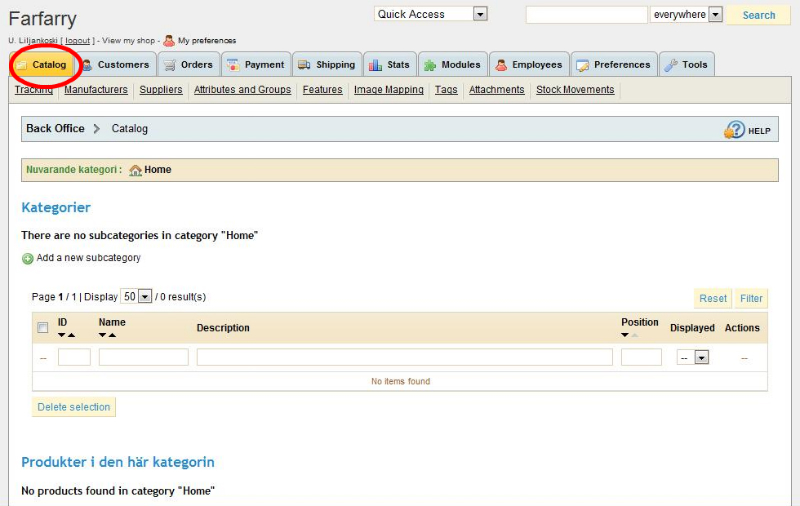
Task: Click Add a new subcategory
Action: (x=88, y=258)
